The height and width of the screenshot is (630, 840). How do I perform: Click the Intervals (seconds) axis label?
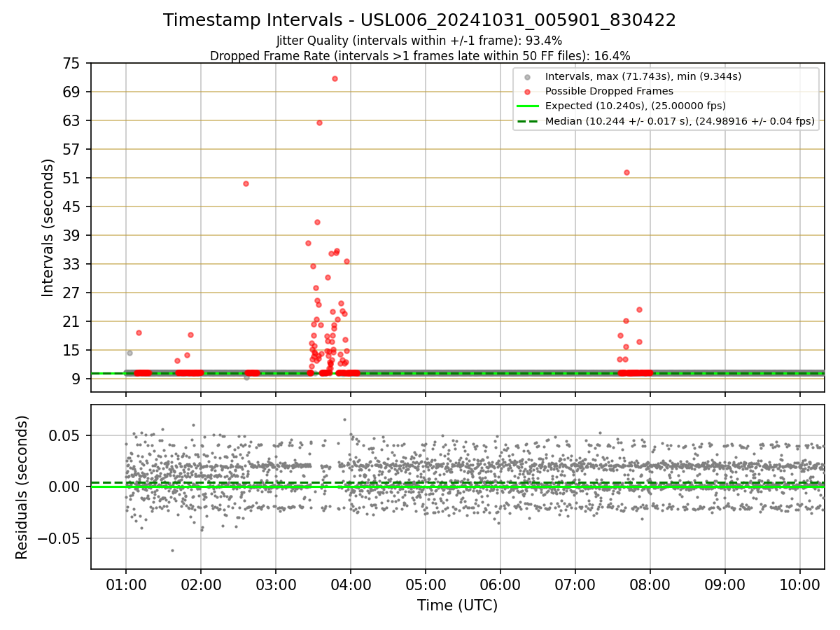(x=48, y=227)
